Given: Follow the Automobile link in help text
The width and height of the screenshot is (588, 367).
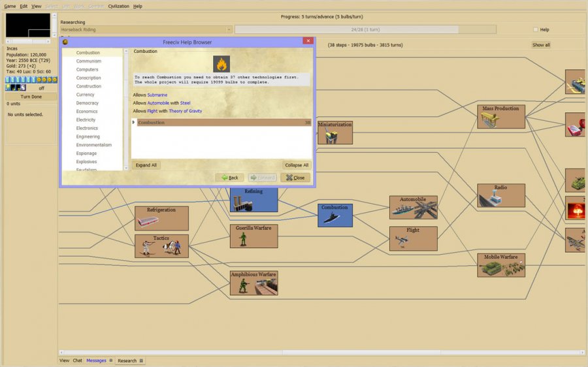Looking at the screenshot, I should pyautogui.click(x=158, y=103).
